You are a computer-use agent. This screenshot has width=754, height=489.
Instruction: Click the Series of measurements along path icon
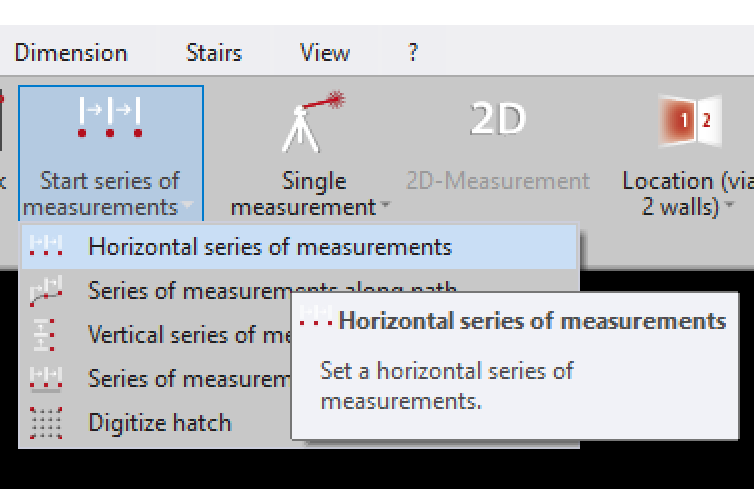pos(46,291)
